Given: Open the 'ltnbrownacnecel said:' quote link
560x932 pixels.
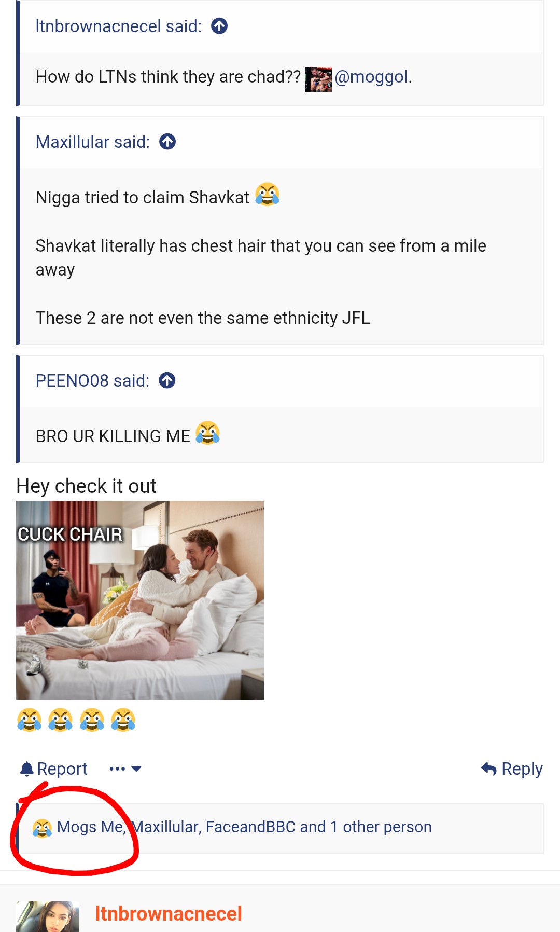Looking at the screenshot, I should click(118, 26).
